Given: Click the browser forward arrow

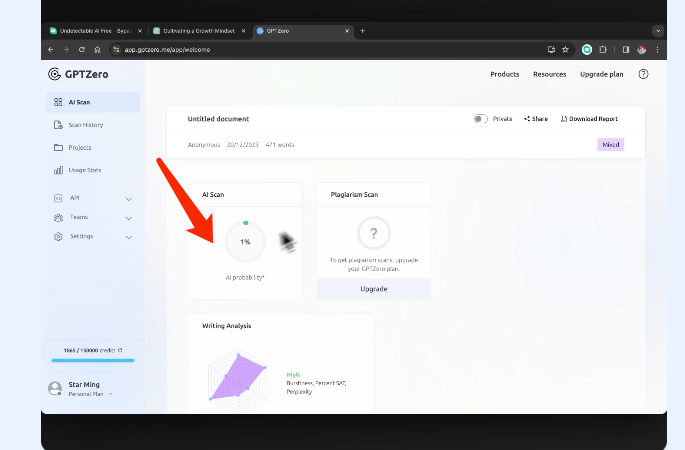Looking at the screenshot, I should click(x=66, y=50).
